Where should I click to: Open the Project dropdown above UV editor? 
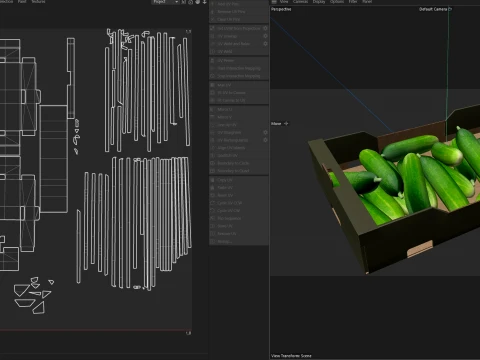pyautogui.click(x=165, y=2)
